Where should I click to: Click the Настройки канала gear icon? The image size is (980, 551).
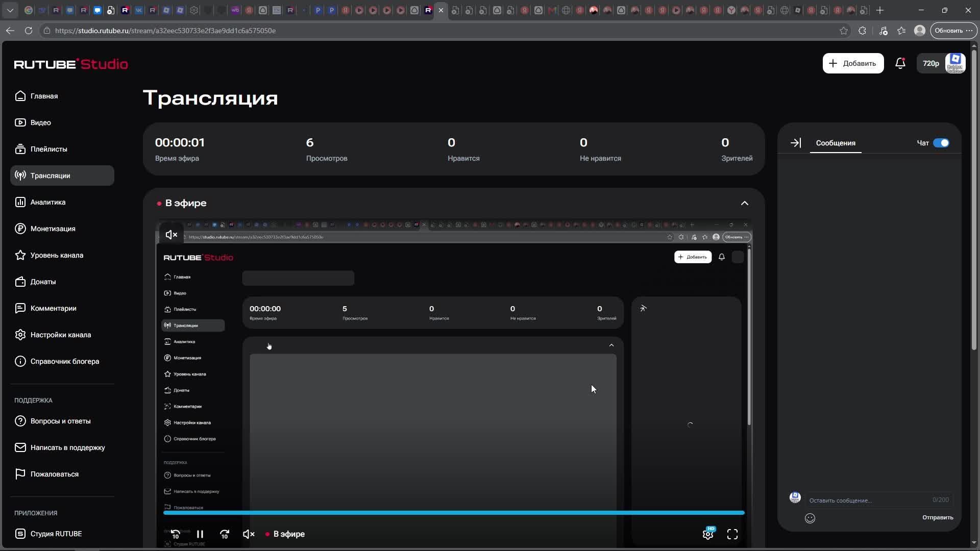click(x=20, y=335)
